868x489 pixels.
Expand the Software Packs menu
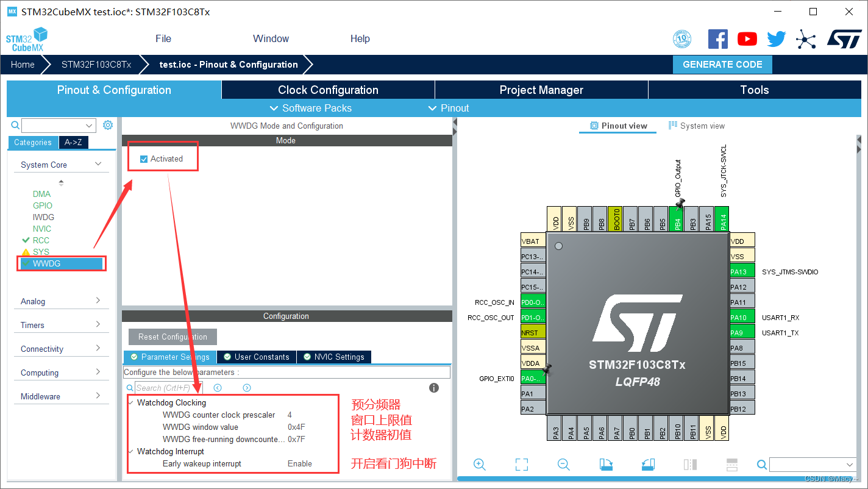tap(310, 108)
